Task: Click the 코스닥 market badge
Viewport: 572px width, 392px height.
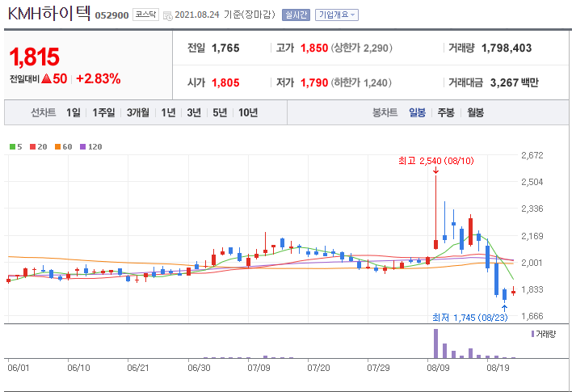Action: [x=145, y=15]
